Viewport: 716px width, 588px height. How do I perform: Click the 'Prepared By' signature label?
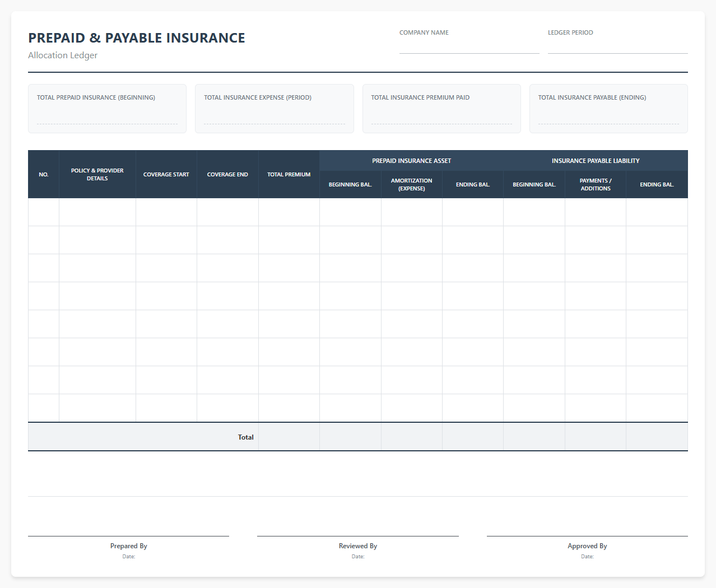pos(129,545)
